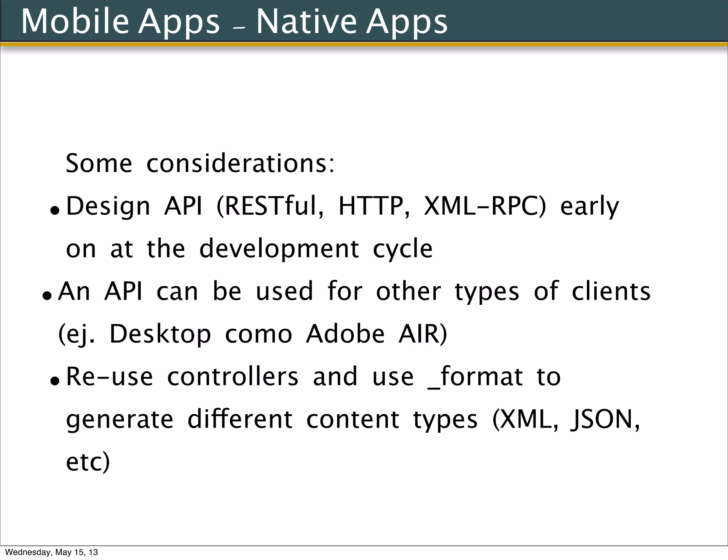Click the bullet before 'Re-use controllers'
Image resolution: width=728 pixels, height=560 pixels.
[x=55, y=381]
